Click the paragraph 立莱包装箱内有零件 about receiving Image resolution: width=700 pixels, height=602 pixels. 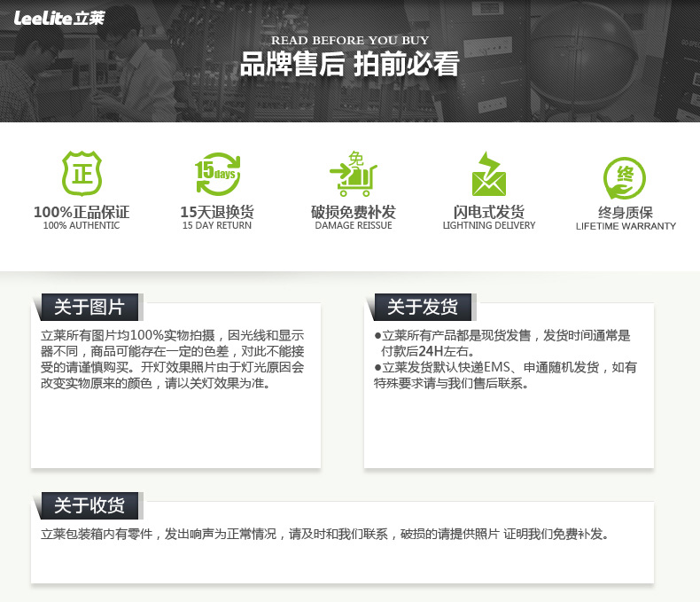coord(325,534)
